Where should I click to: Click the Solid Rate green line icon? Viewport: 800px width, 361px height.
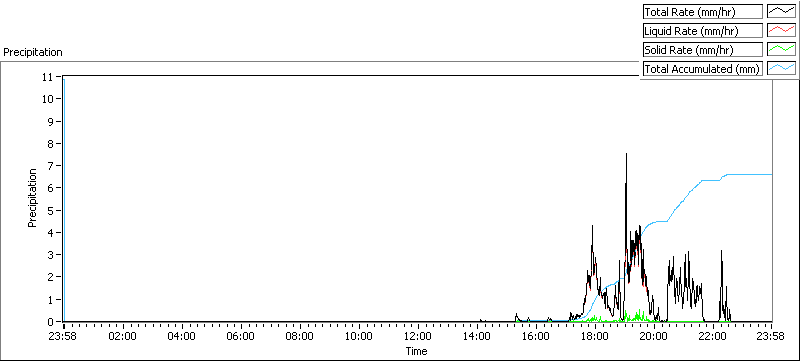781,49
